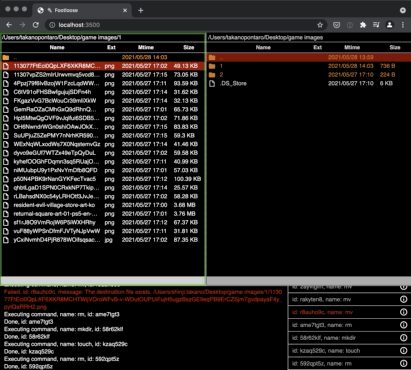Switch to the Footloose tab
Viewport: 411px width, 370px height.
[x=82, y=10]
